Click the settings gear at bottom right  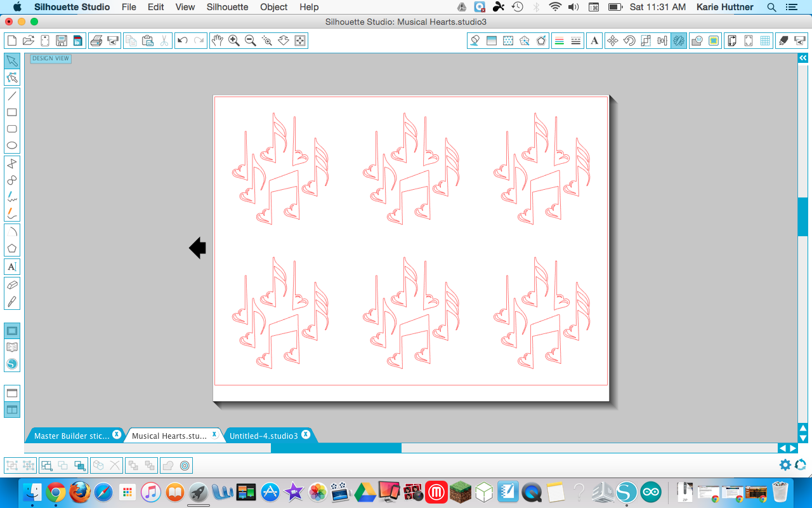pyautogui.click(x=785, y=465)
